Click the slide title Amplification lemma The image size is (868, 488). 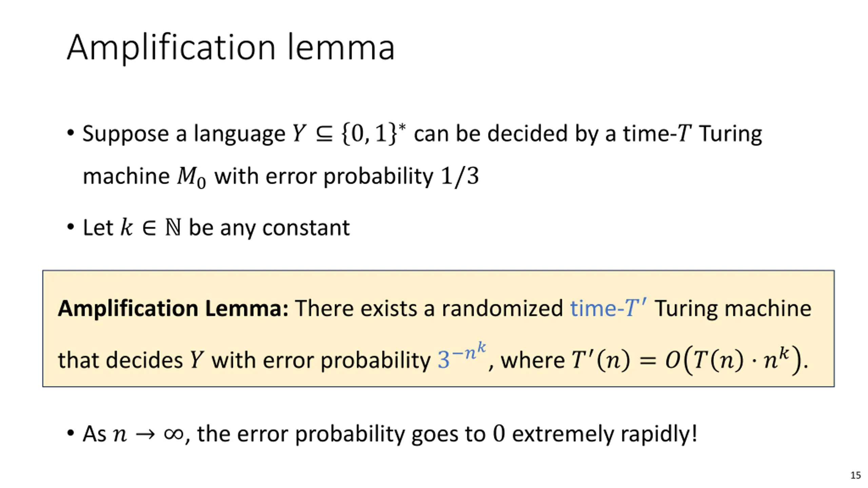pyautogui.click(x=231, y=48)
